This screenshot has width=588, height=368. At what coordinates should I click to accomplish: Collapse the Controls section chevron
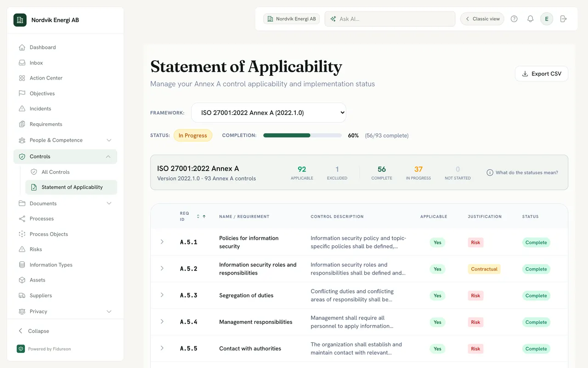tap(108, 156)
